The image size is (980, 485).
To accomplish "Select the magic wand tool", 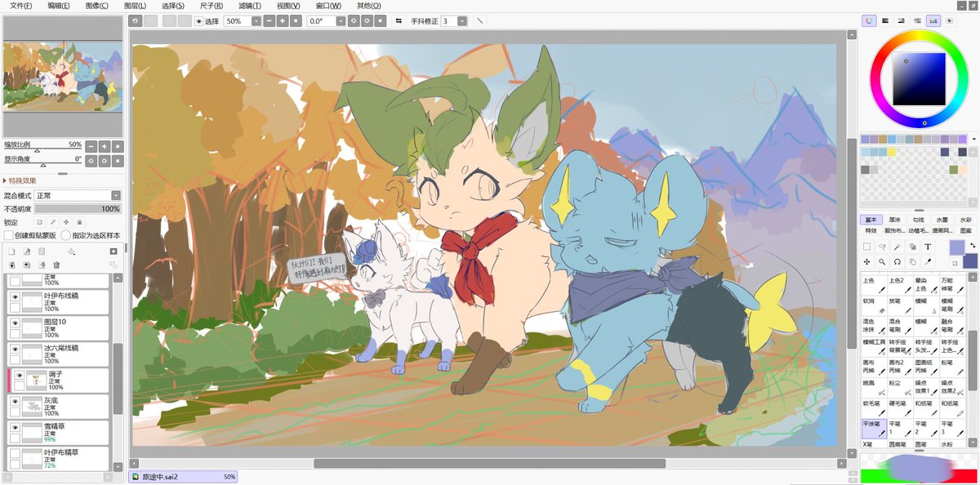I will tap(898, 247).
